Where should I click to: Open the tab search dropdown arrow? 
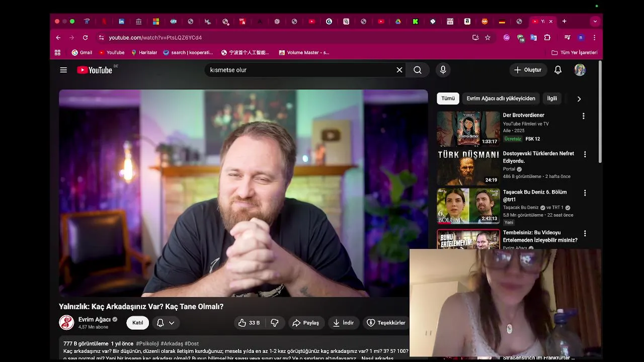click(x=595, y=21)
